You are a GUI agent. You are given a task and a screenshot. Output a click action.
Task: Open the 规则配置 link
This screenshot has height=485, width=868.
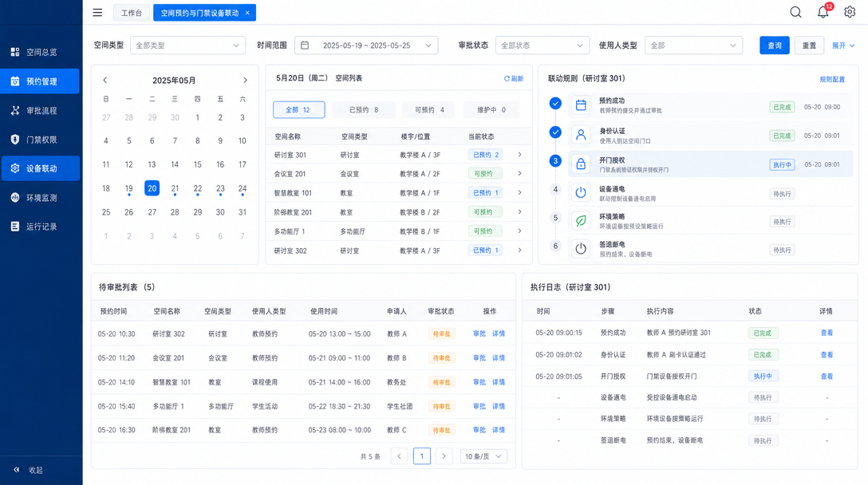(x=832, y=79)
